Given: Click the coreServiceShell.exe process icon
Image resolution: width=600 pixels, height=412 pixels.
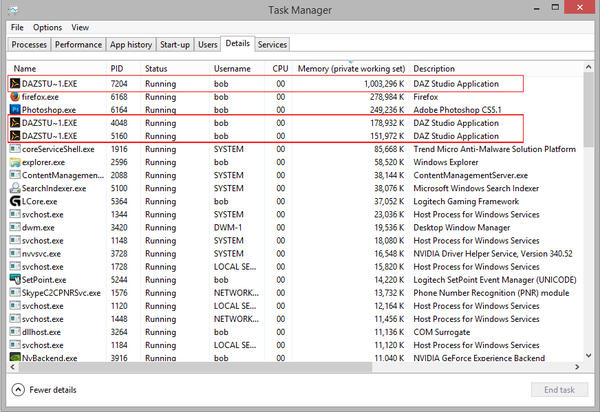Looking at the screenshot, I should [x=15, y=149].
